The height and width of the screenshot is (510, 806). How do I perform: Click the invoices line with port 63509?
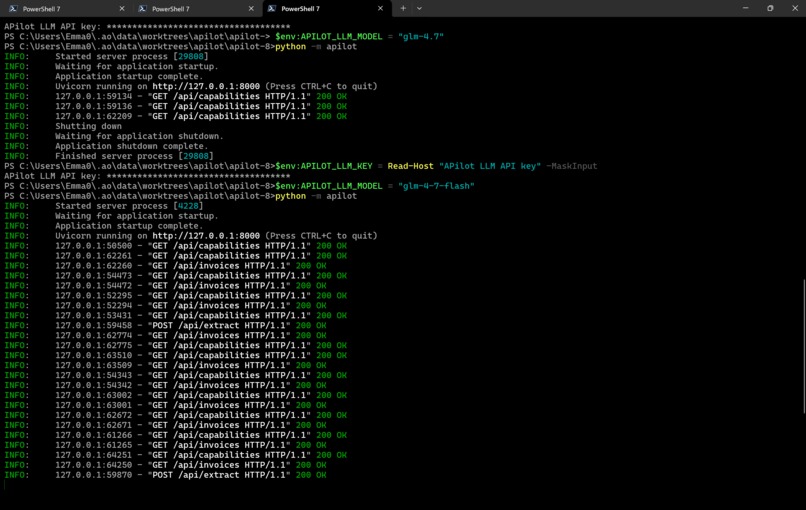tap(165, 366)
